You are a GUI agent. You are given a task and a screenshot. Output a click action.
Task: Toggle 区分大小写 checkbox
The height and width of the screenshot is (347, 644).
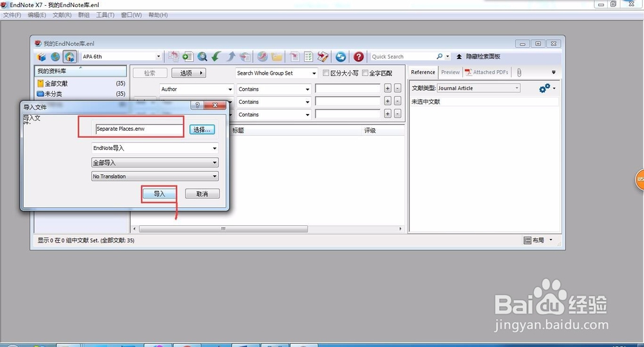pyautogui.click(x=326, y=73)
